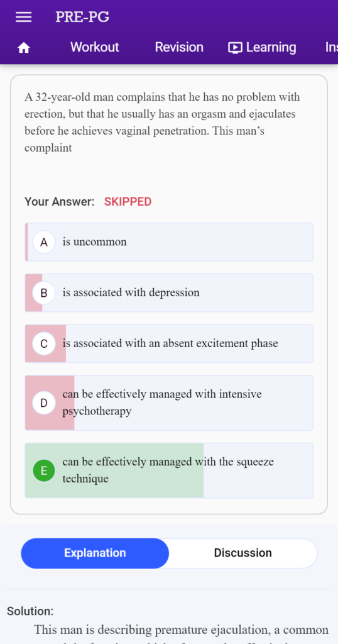Choose the intensive psychotherapy answer

(169, 403)
